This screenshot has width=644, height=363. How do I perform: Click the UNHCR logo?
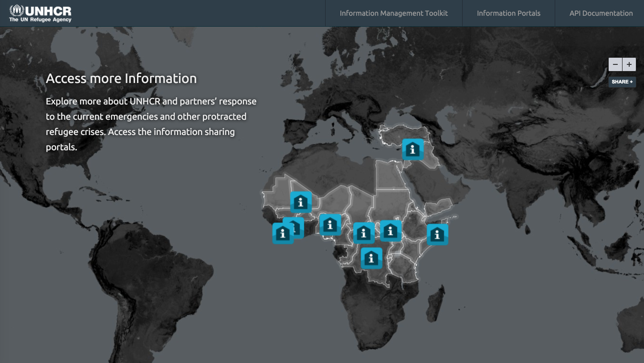(40, 13)
